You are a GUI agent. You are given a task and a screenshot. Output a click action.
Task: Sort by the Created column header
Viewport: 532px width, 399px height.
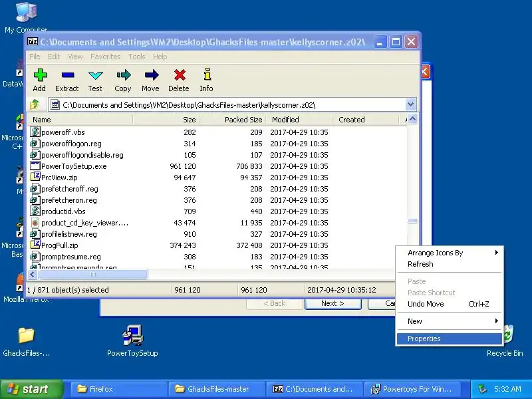(366, 120)
